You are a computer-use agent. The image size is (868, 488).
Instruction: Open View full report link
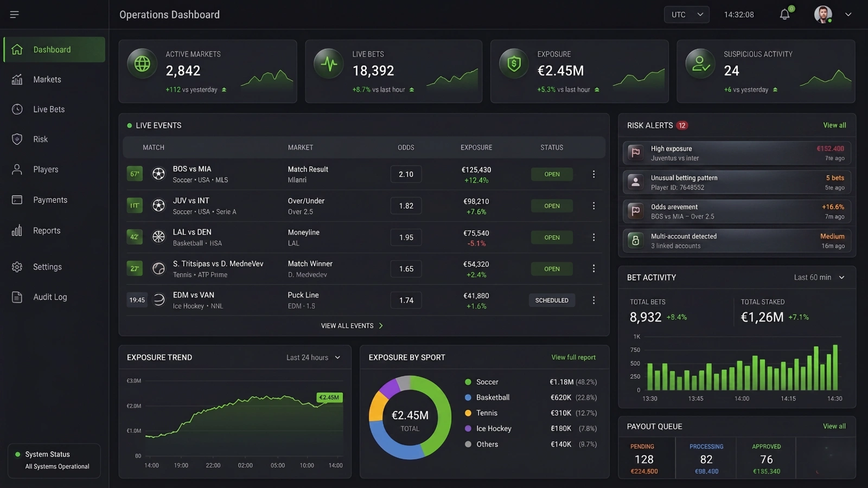tap(573, 357)
